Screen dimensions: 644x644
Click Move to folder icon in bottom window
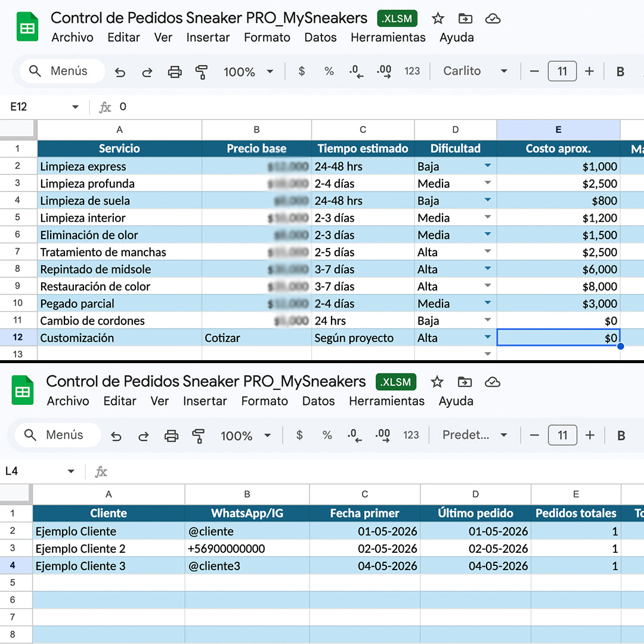pyautogui.click(x=465, y=382)
